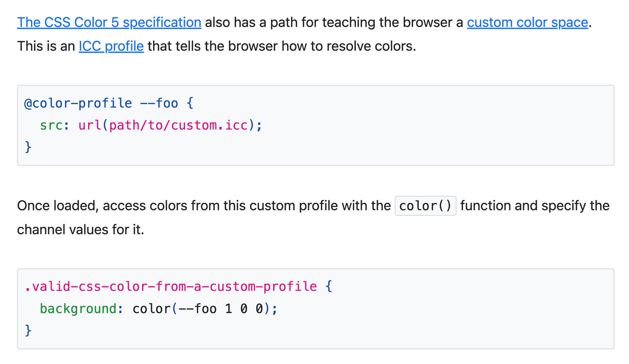This screenshot has width=629, height=364.
Task: Click the inline color() code snippet
Action: tap(426, 206)
